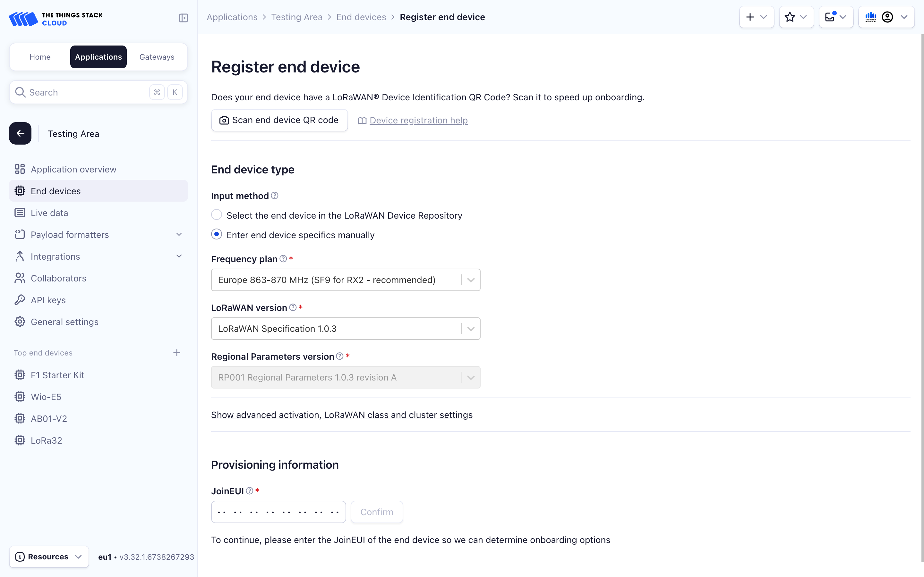Viewport: 924px width, 577px height.
Task: Open the End devices sidebar section
Action: click(x=56, y=191)
